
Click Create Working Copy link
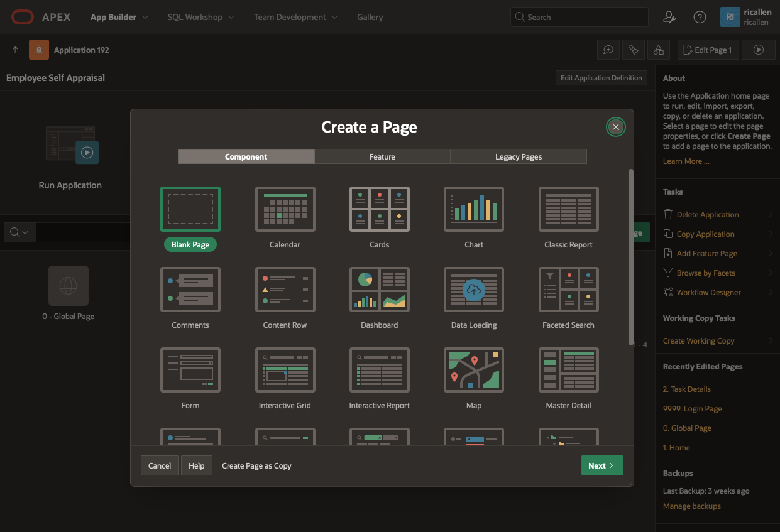pos(698,340)
